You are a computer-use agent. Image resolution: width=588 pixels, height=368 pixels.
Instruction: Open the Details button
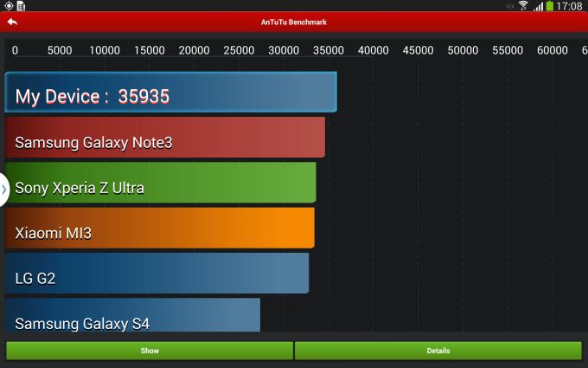click(x=438, y=351)
